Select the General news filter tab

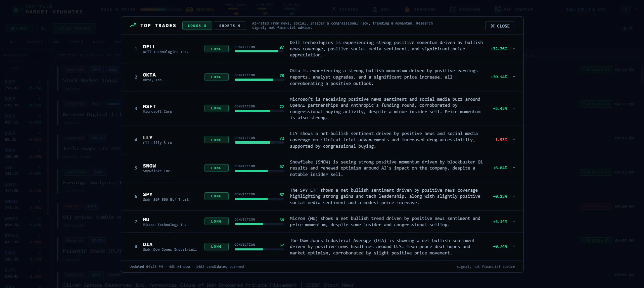point(34,42)
